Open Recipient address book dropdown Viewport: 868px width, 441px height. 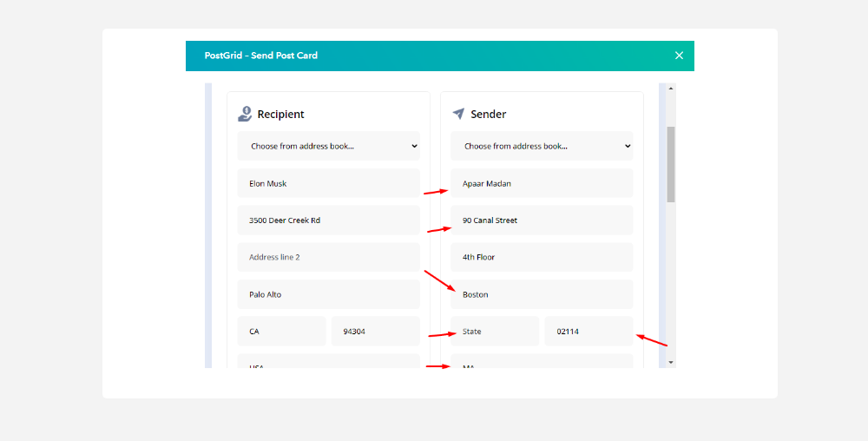(x=328, y=146)
